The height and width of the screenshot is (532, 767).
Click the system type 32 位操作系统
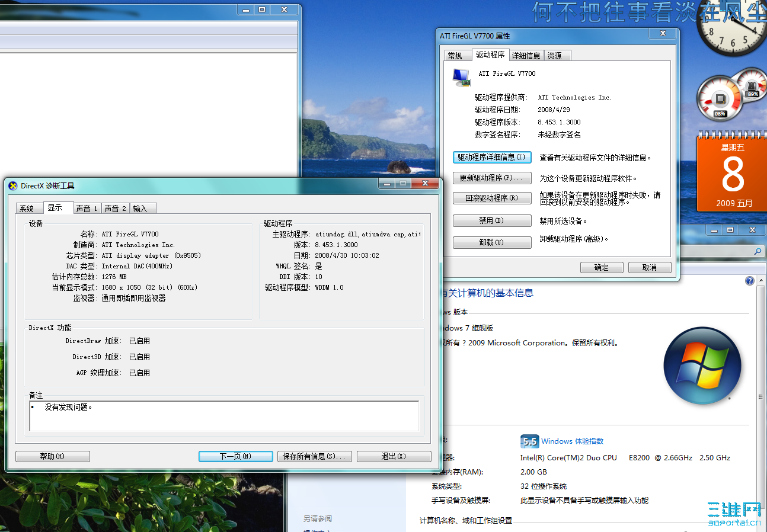pos(544,486)
